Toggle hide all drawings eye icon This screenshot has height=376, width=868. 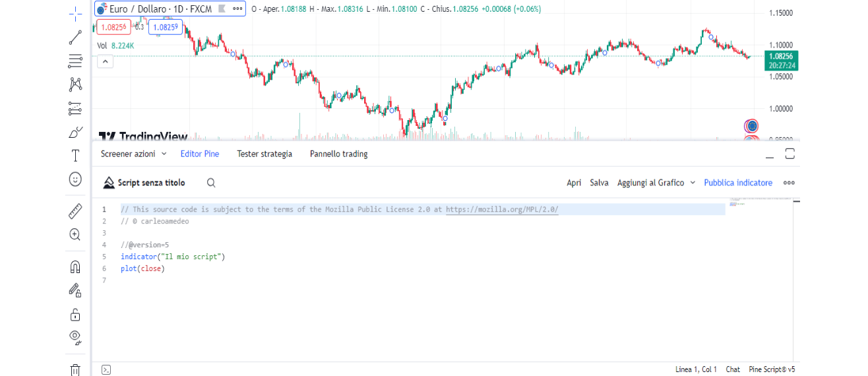pos(75,337)
